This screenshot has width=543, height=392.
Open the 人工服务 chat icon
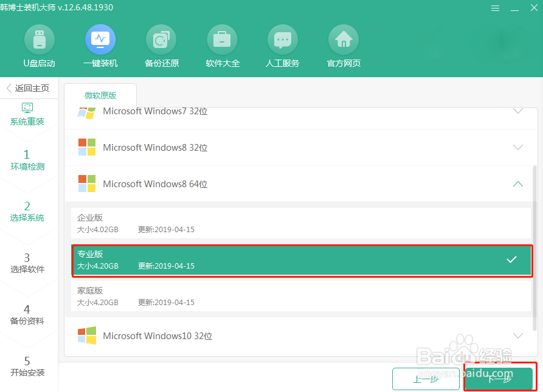283,40
